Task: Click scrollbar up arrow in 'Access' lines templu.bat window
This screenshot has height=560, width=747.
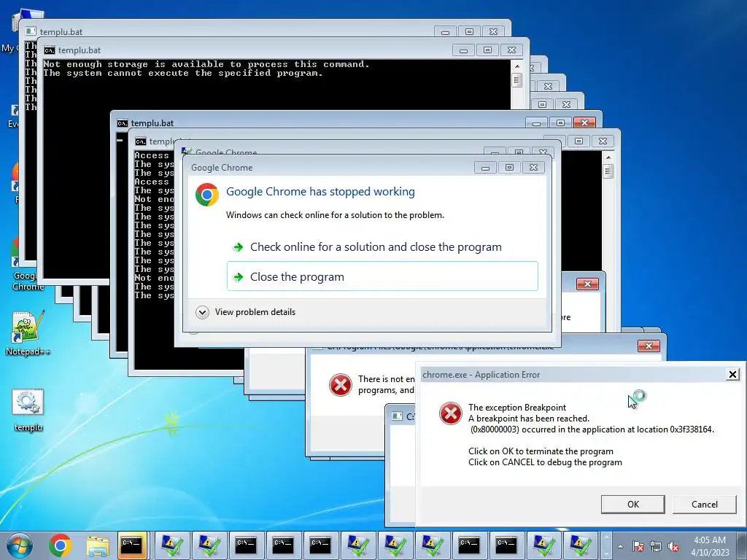Action: coord(608,157)
